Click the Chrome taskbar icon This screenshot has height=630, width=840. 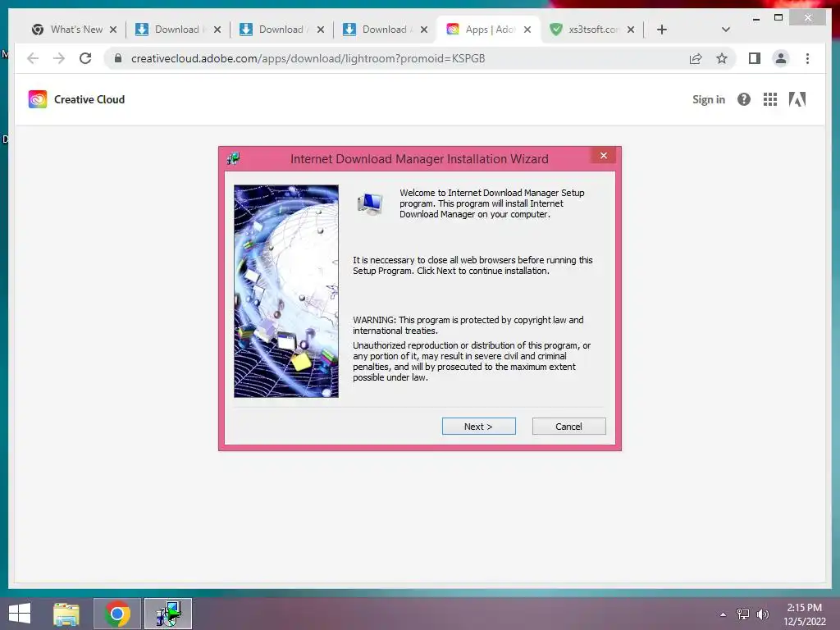(117, 614)
